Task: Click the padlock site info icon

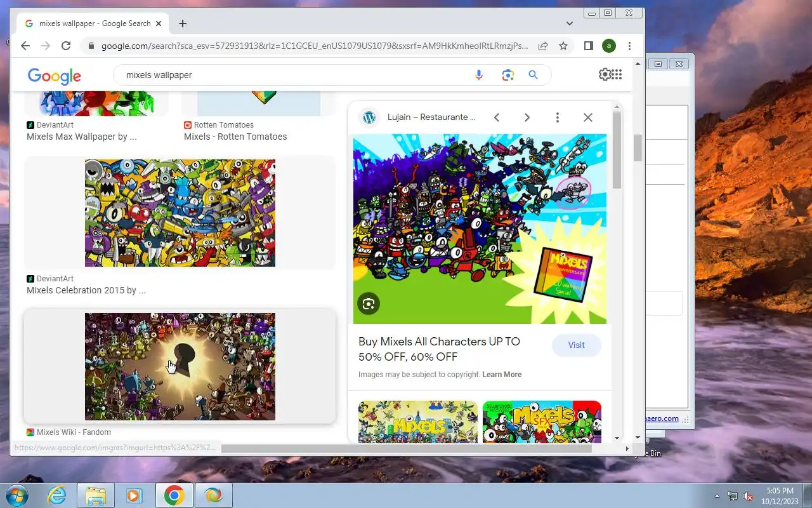Action: 91,46
